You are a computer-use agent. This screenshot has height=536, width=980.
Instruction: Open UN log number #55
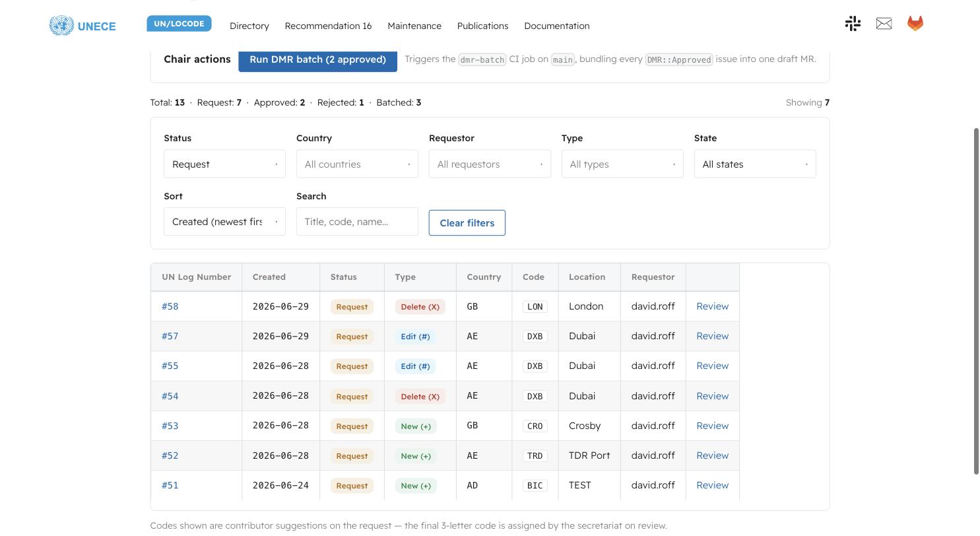point(170,366)
